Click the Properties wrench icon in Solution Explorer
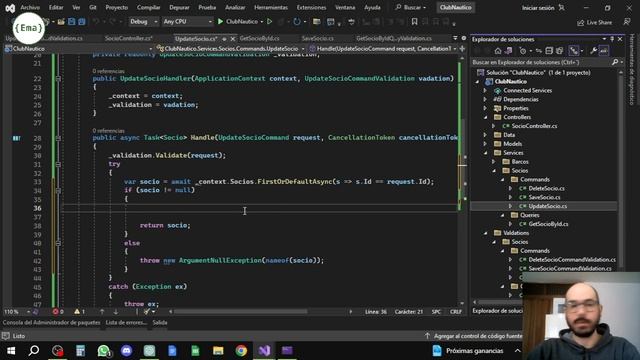This screenshot has width=640, height=360. [x=593, y=51]
